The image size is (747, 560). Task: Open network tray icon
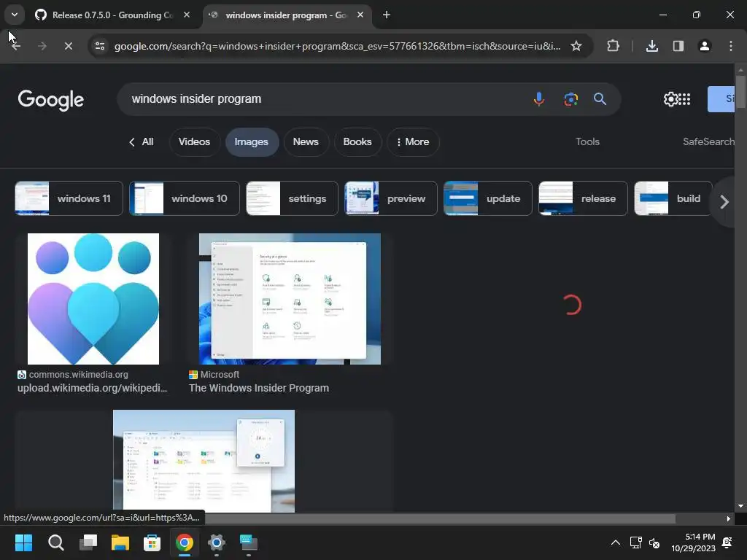click(636, 542)
